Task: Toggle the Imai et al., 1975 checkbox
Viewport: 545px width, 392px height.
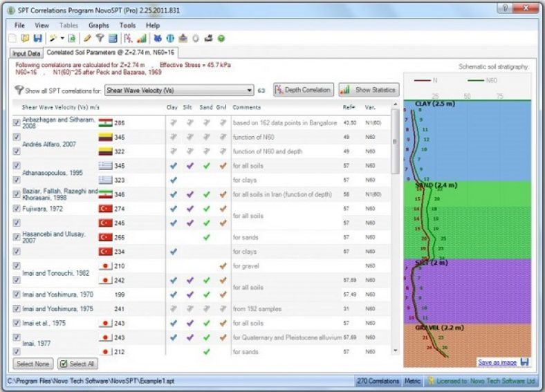Action: click(17, 323)
